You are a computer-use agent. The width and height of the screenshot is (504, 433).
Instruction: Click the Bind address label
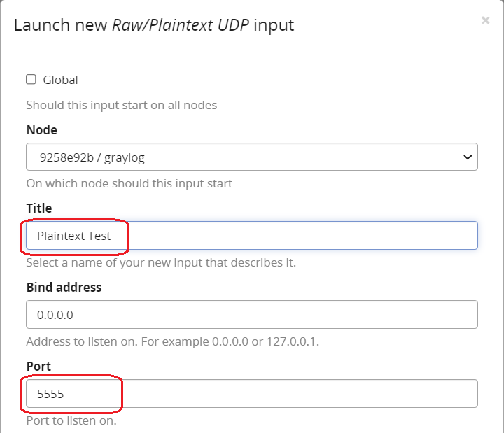64,288
